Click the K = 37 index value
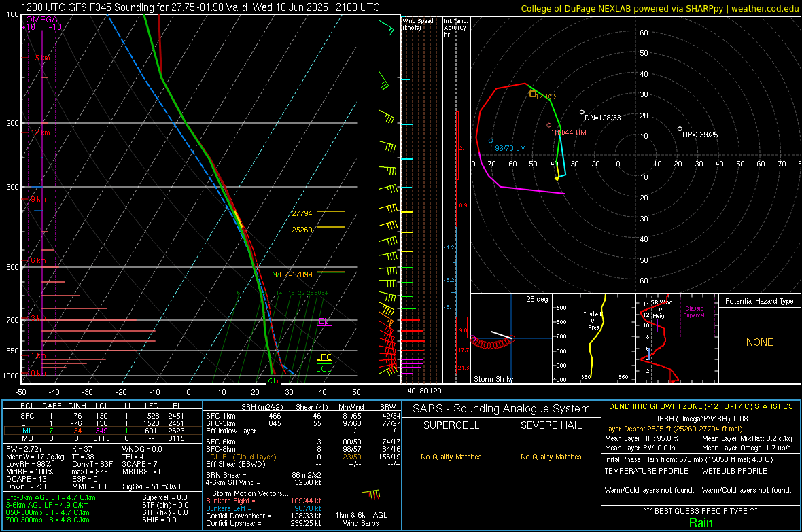This screenshot has width=802, height=532. pyautogui.click(x=82, y=449)
